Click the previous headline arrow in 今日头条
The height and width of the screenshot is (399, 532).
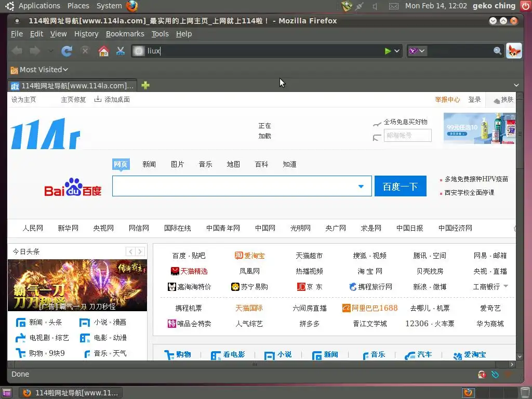[x=130, y=251]
